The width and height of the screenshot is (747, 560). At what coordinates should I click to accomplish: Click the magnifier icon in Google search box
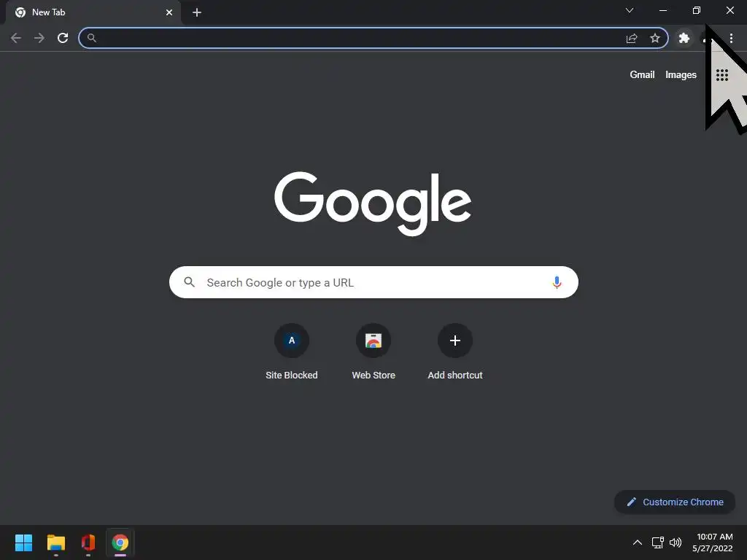[x=189, y=282]
